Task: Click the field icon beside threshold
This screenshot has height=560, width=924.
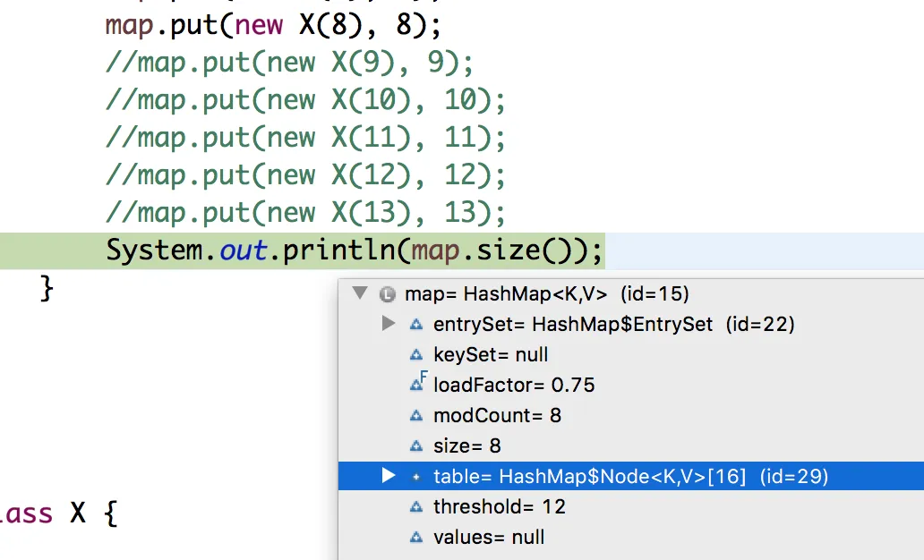Action: point(416,506)
